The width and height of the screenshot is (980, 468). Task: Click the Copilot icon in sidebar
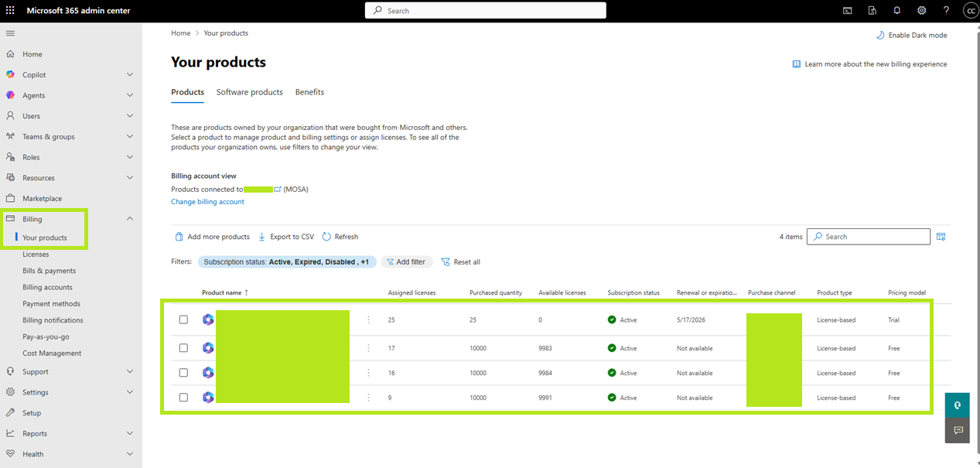pyautogui.click(x=10, y=75)
